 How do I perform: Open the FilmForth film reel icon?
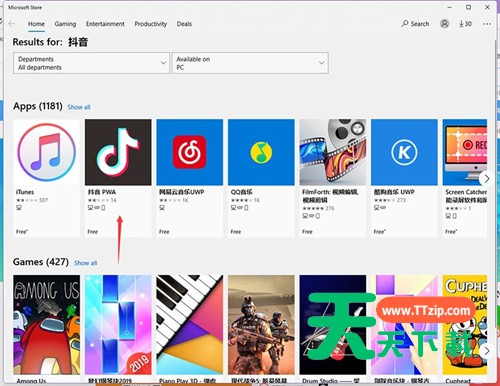(333, 152)
